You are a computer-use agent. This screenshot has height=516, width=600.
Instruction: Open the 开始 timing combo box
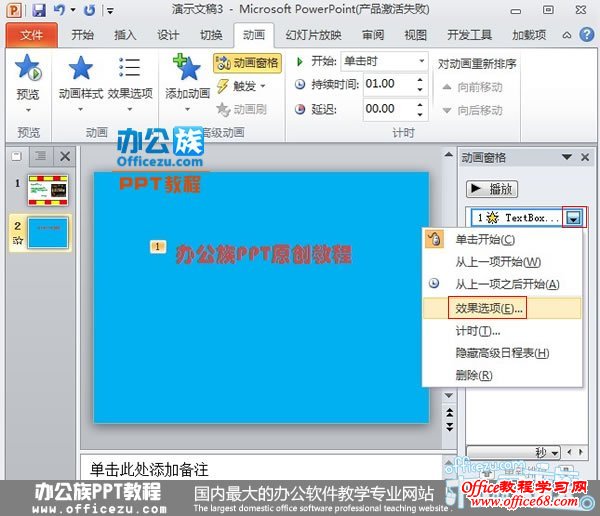coord(384,61)
